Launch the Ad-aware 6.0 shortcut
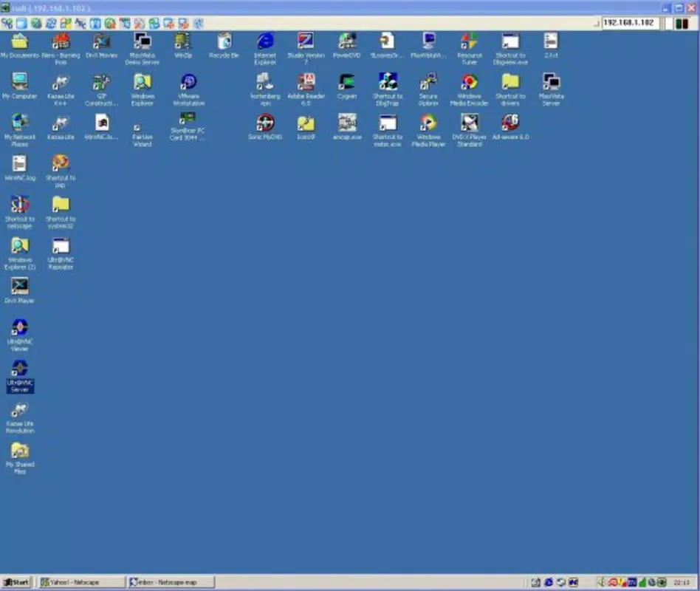Viewport: 700px width, 591px height. [510, 127]
